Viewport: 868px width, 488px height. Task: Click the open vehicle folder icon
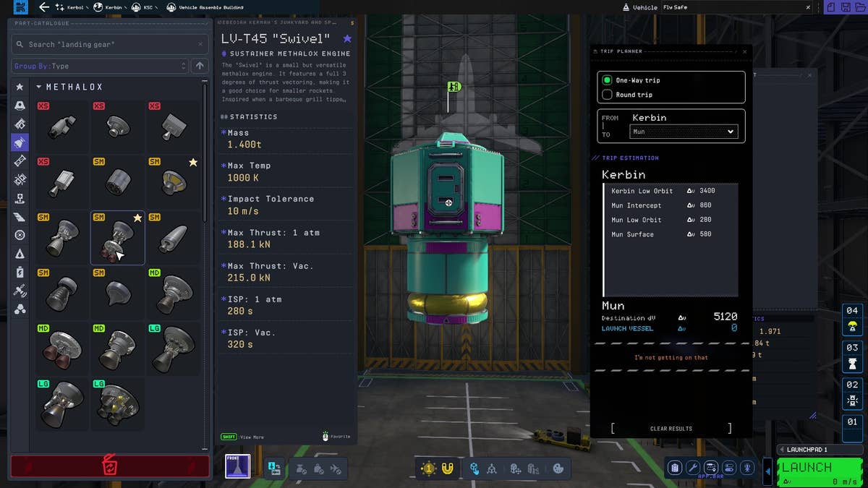860,7
